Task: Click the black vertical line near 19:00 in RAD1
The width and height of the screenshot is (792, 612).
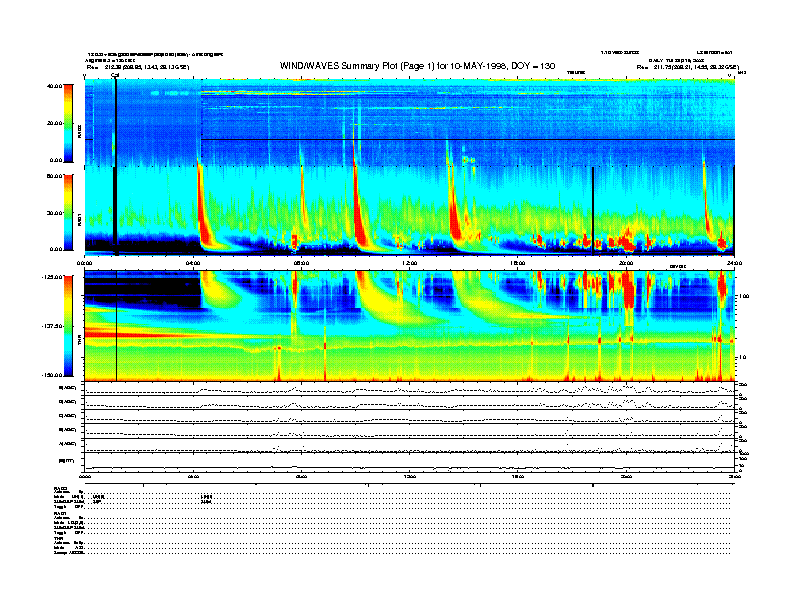Action: coord(593,210)
